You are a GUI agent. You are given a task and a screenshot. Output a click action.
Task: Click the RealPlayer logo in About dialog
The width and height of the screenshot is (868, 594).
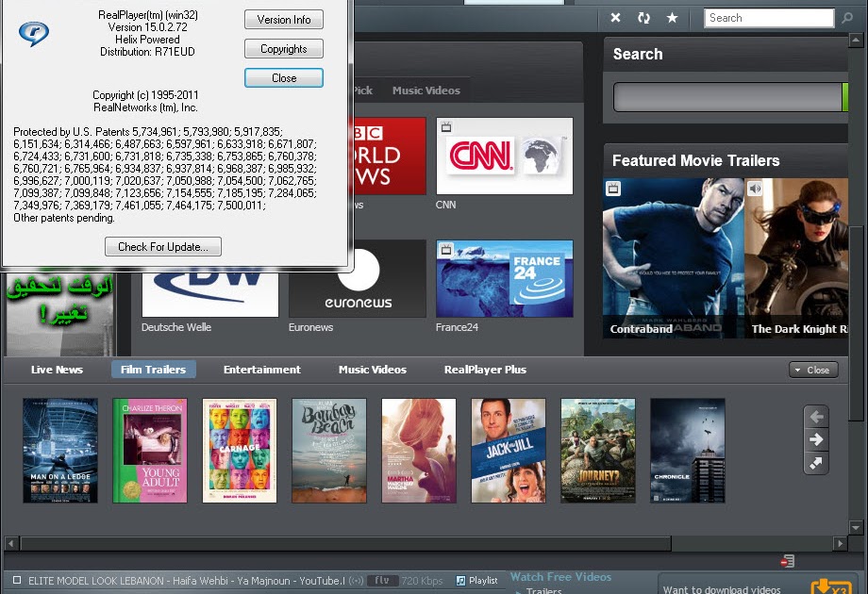34,34
